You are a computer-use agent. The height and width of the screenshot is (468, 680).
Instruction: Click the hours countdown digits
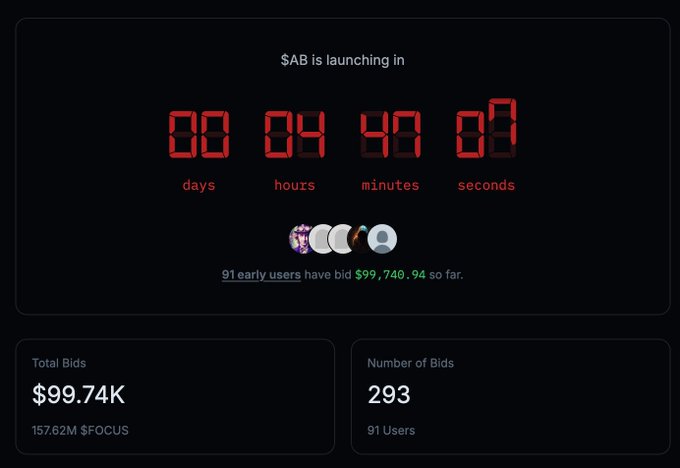click(x=294, y=134)
